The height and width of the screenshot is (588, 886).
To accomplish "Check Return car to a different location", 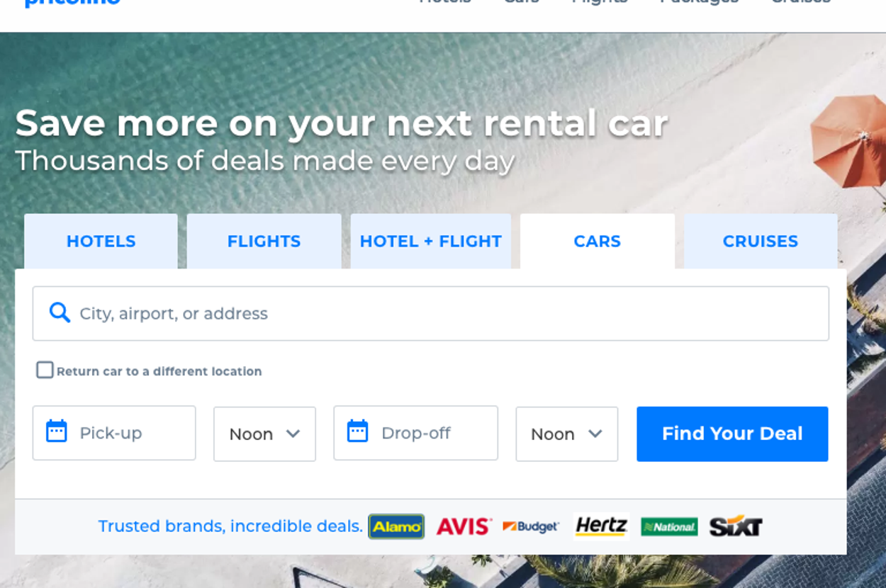I will [x=45, y=370].
